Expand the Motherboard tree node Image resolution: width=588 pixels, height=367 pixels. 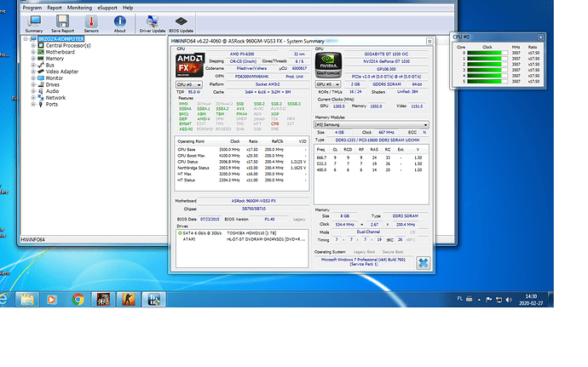(33, 52)
